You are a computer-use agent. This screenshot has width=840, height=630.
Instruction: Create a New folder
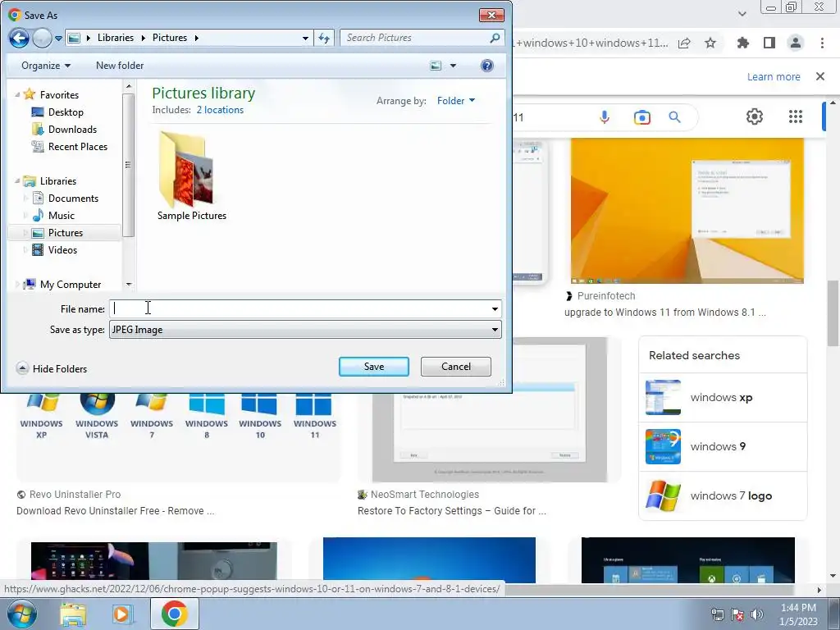click(x=120, y=66)
